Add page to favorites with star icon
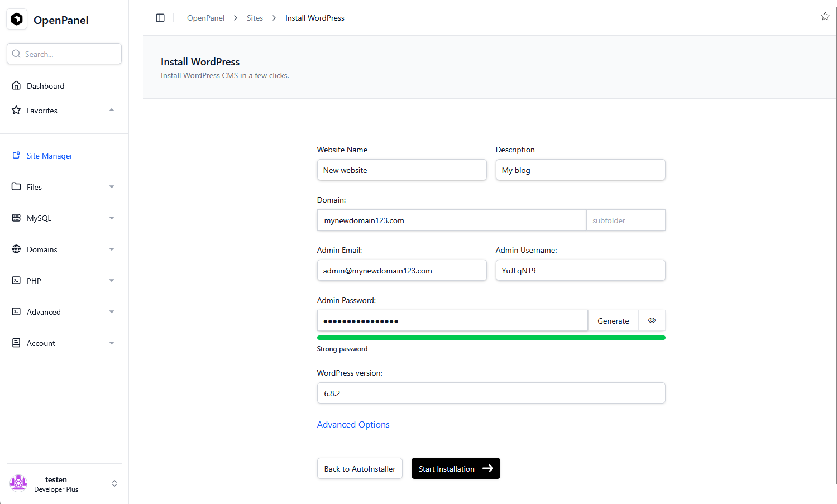This screenshot has height=504, width=837. pos(825,16)
